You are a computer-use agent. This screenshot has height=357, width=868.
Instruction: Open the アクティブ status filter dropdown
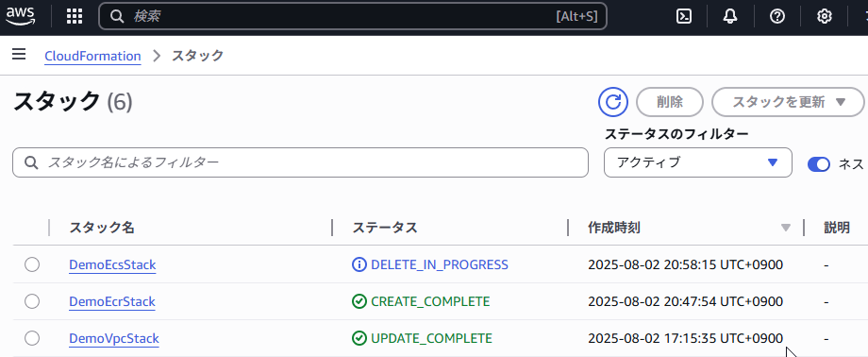click(697, 162)
